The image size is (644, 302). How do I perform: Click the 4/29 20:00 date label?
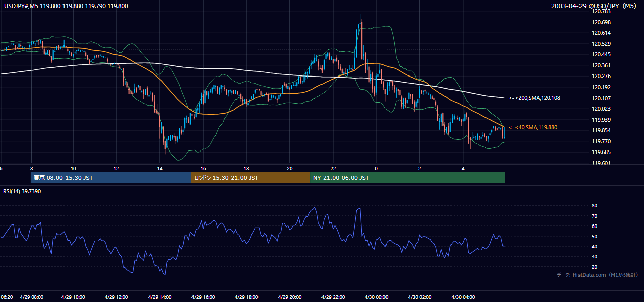(291, 297)
